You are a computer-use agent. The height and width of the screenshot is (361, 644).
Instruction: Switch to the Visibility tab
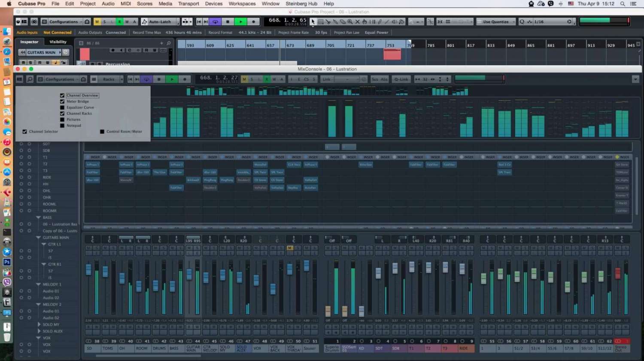click(58, 42)
